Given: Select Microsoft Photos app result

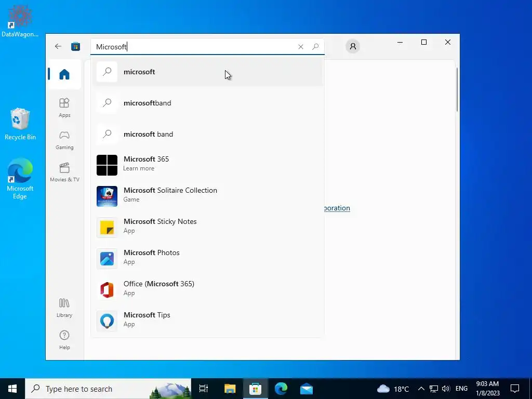Looking at the screenshot, I should pos(208,259).
